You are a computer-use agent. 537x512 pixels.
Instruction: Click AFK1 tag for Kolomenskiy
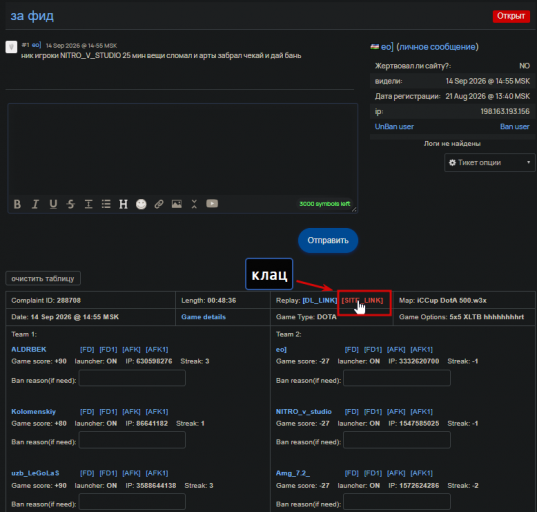(x=157, y=411)
